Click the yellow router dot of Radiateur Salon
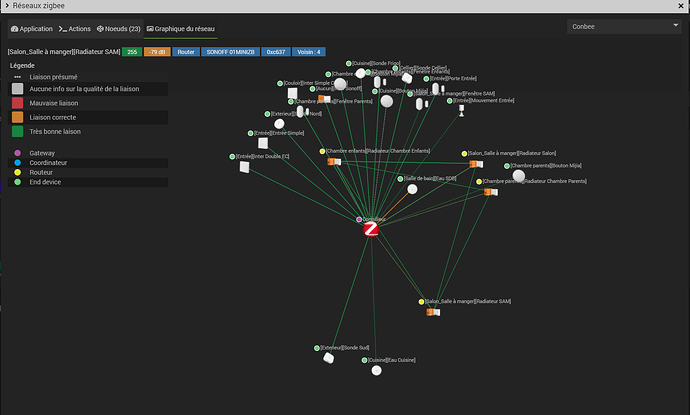 (x=464, y=154)
